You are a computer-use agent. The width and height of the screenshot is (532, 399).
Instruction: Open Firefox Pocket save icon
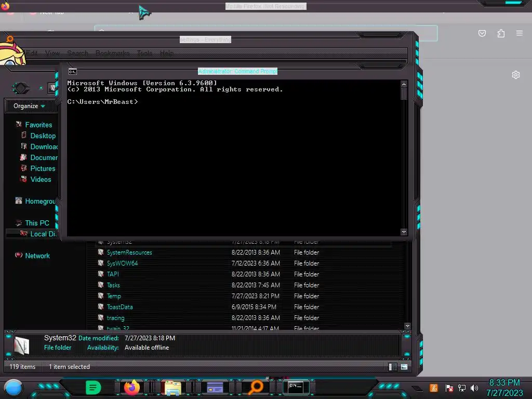482,33
